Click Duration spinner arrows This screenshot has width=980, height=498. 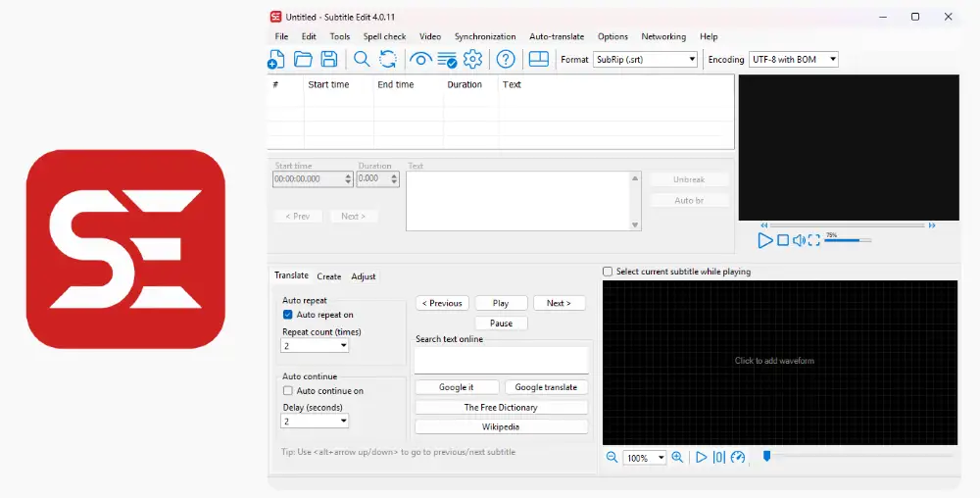[x=394, y=179]
